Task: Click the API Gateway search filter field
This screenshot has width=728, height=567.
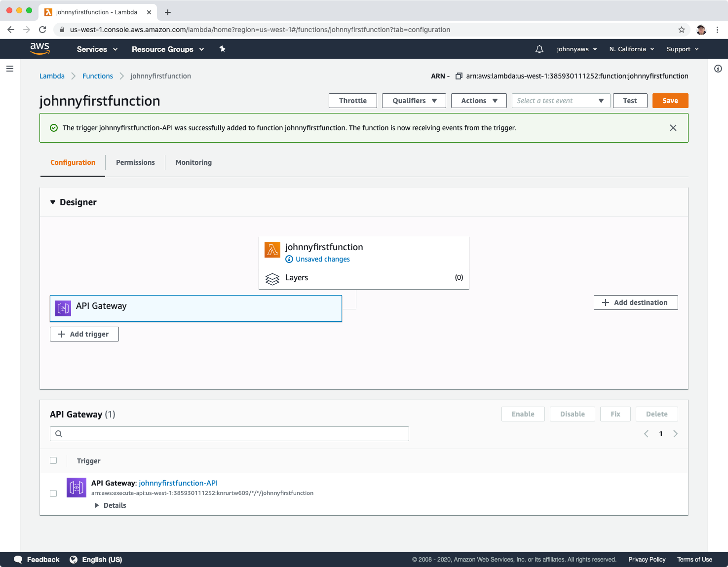Action: tap(230, 434)
